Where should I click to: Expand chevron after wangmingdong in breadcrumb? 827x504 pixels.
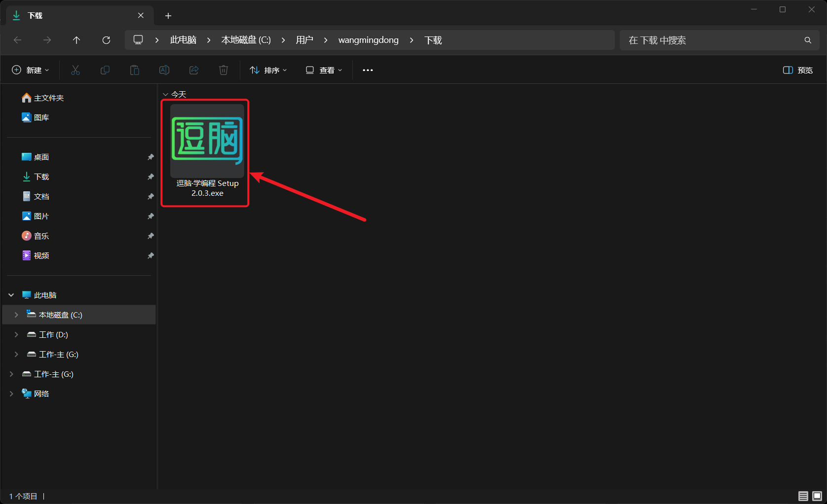click(x=412, y=40)
